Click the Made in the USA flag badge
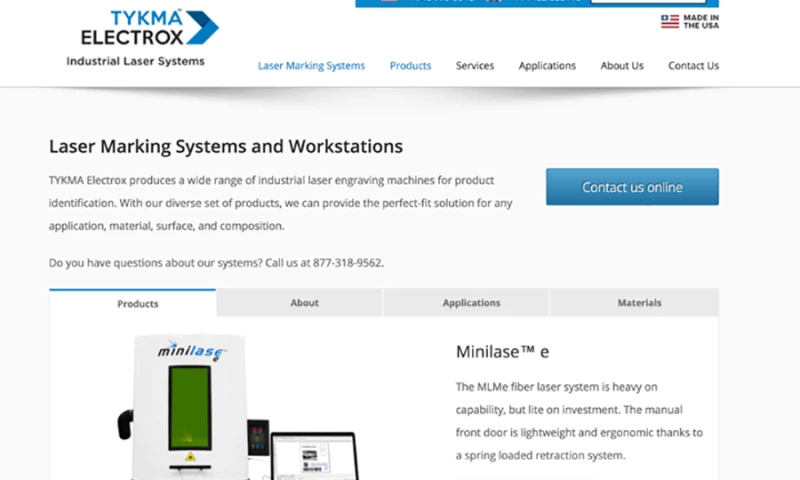The width and height of the screenshot is (800, 480). [x=689, y=21]
